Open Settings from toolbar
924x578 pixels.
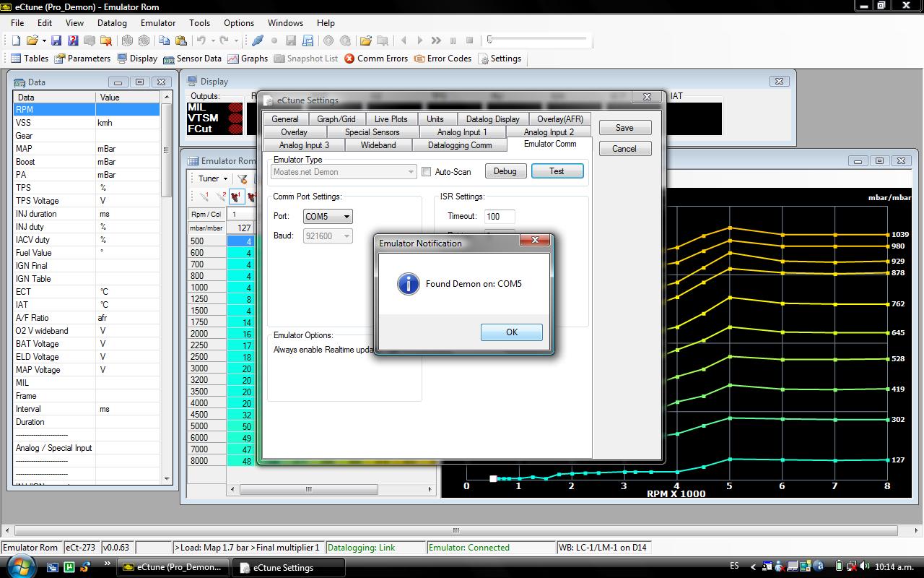[500, 59]
